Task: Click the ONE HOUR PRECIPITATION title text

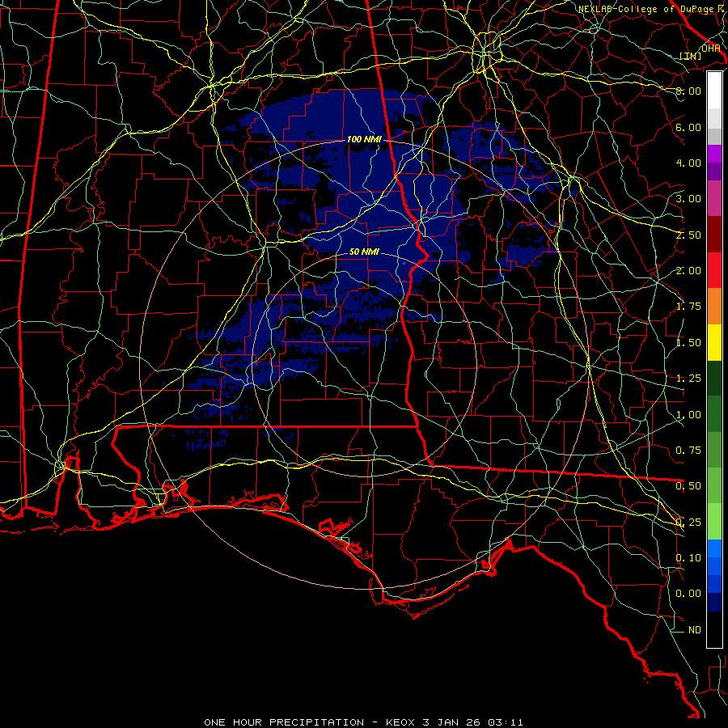Action: click(284, 722)
